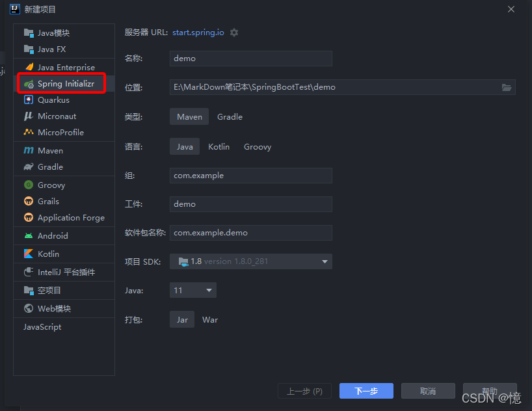Open the start.spring.io link
Screen dimensions: 532x411
pos(198,33)
